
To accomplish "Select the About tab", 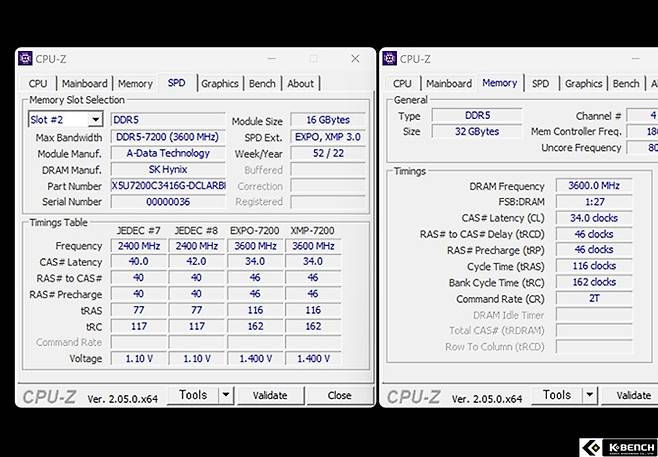I will (301, 84).
